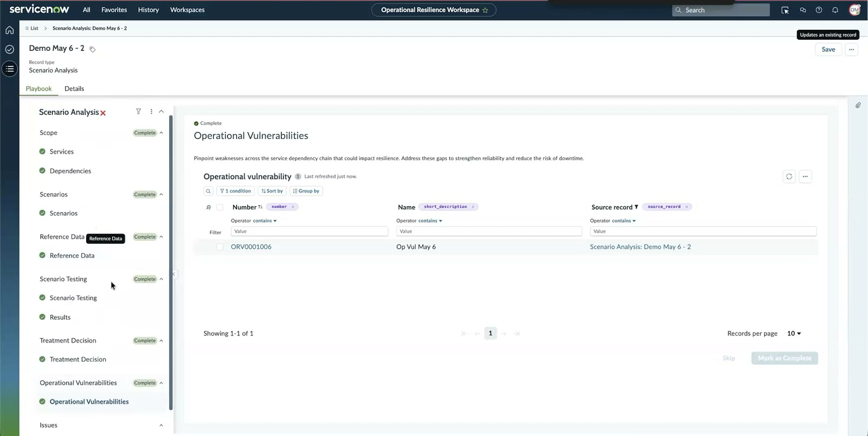Click the Number filter Value field
This screenshot has width=868, height=436.
(x=309, y=231)
